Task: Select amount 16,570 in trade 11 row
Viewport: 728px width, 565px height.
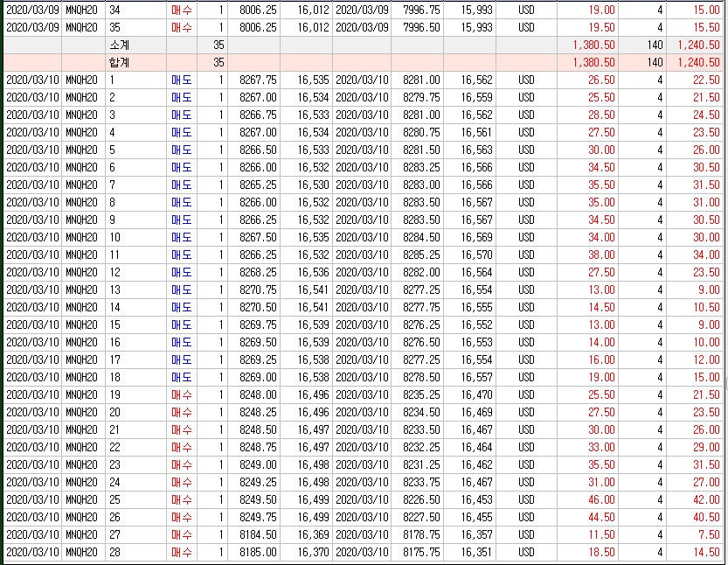Action: pyautogui.click(x=476, y=255)
